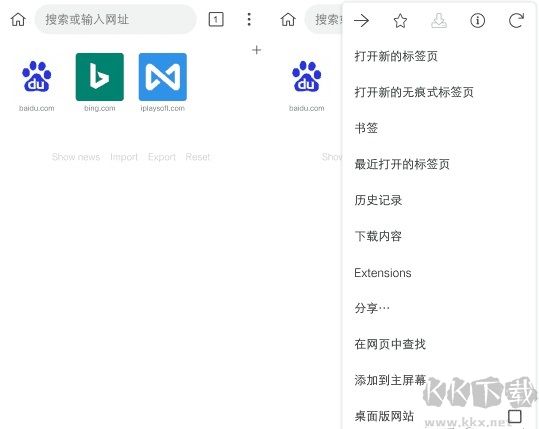Choose Extensions in the menu
Screen dimensions: 539x429
click(x=383, y=273)
